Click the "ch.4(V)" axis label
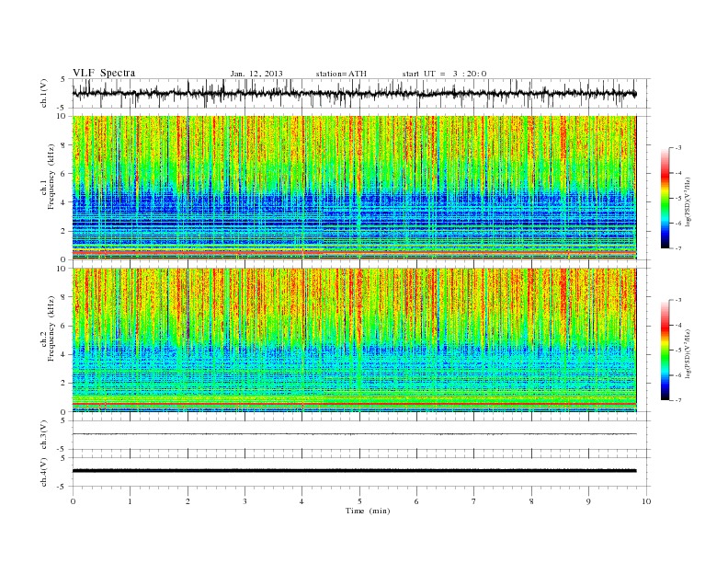 coord(44,472)
